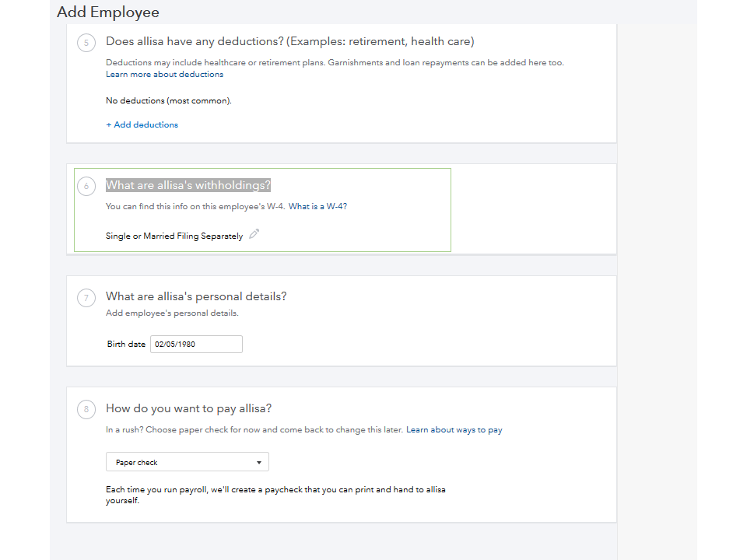Open the 'Learn more about deductions' link
747x560 pixels.
coord(164,74)
